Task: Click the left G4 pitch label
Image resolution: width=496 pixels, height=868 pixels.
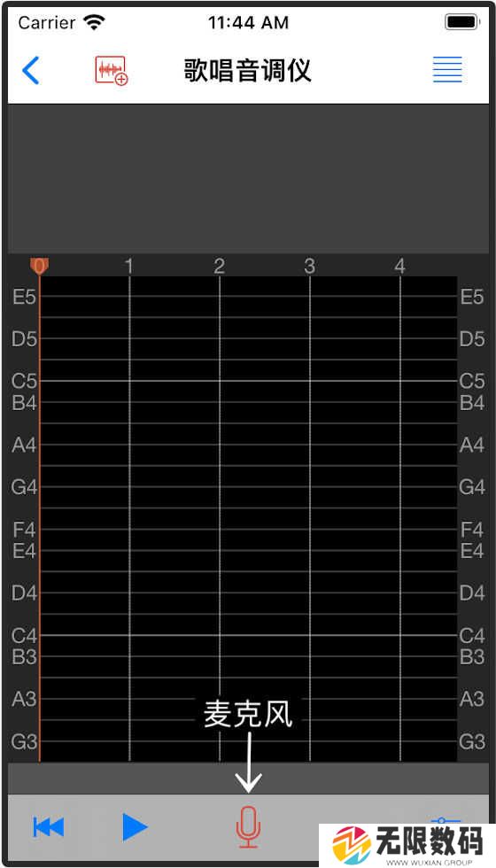Action: tap(25, 487)
